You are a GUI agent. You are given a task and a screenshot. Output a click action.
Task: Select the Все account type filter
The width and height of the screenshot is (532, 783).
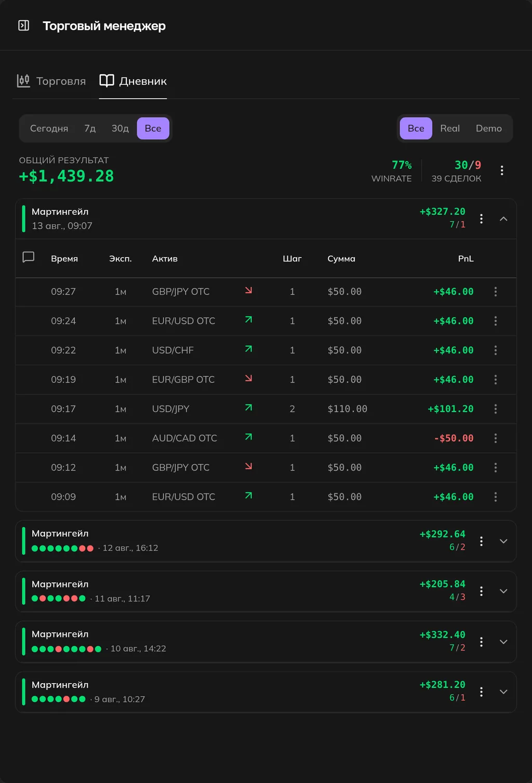tap(416, 128)
